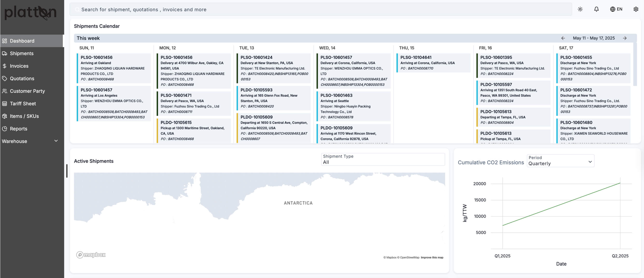Click the Customer Party people icon

[x=5, y=91]
